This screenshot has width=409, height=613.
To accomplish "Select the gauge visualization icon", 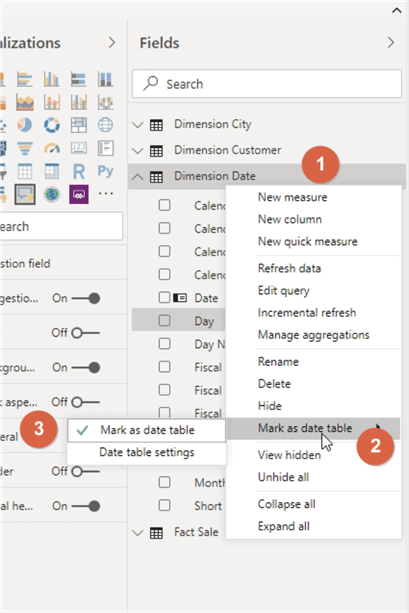I will (52, 148).
